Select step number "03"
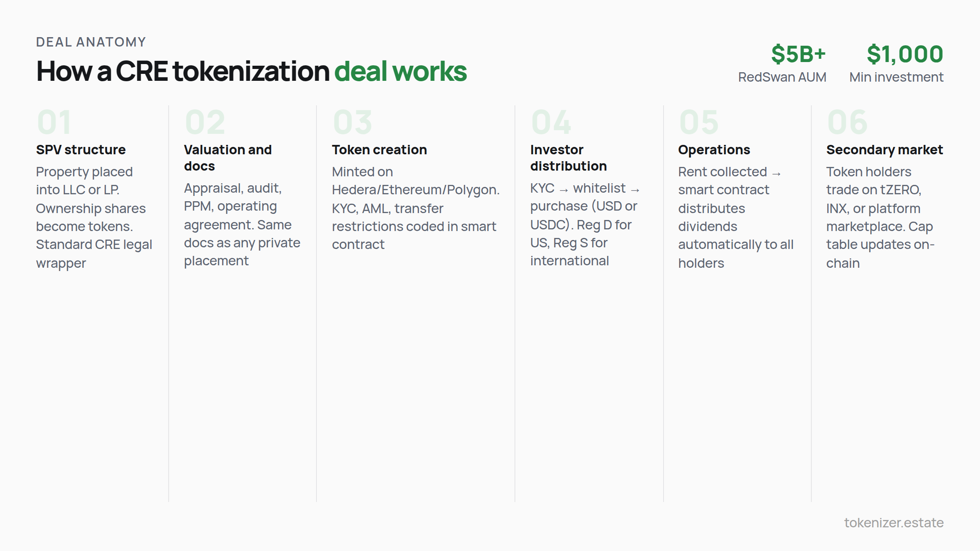The height and width of the screenshot is (551, 980). 352,121
